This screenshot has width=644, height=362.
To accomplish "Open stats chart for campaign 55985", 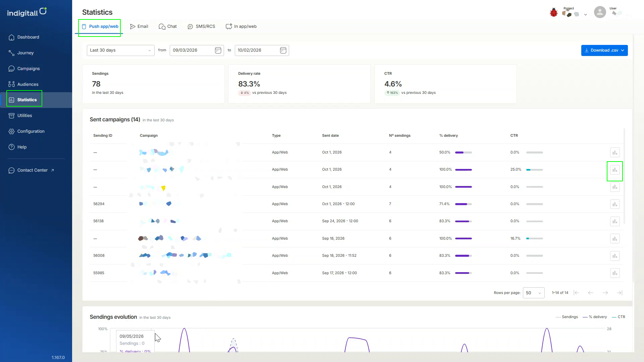I will [x=615, y=273].
